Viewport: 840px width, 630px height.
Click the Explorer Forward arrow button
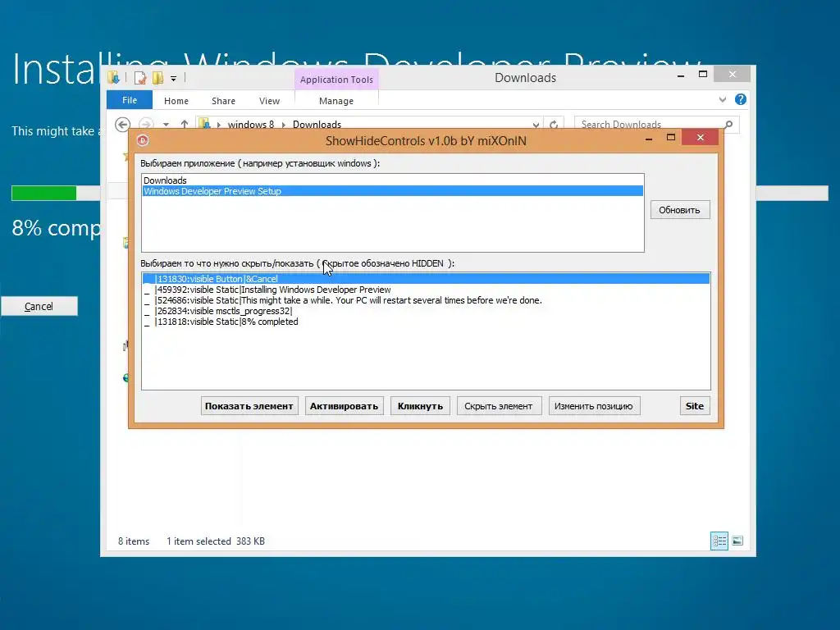click(146, 125)
